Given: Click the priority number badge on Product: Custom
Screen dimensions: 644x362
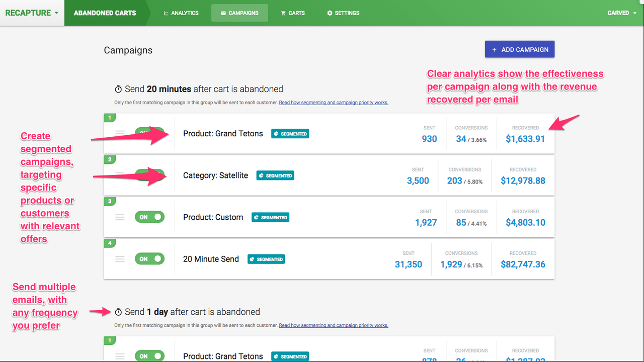Looking at the screenshot, I should pos(110,201).
